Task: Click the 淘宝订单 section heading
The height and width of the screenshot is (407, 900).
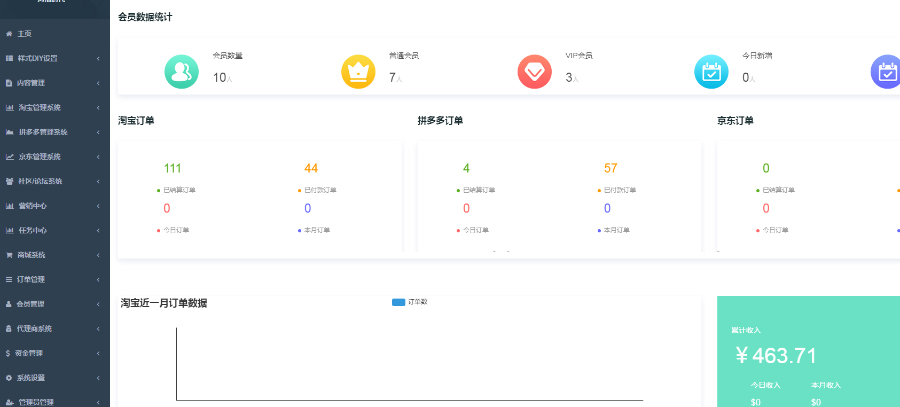Action: point(136,121)
